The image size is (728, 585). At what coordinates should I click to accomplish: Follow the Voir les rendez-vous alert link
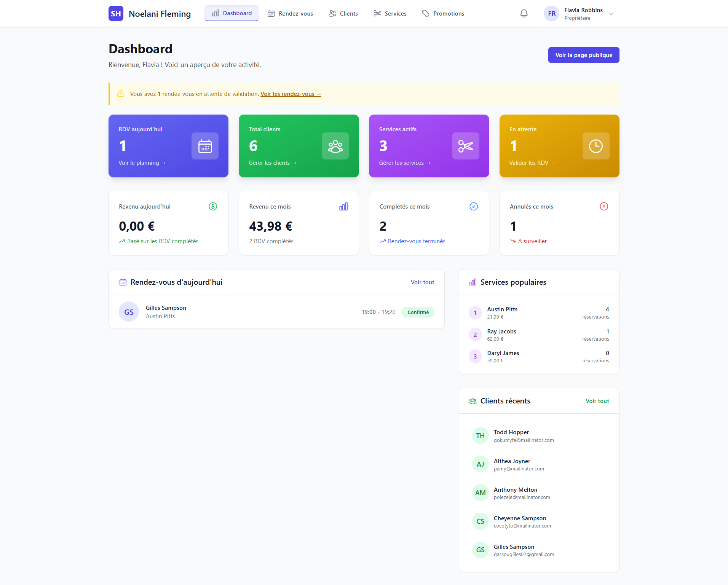pyautogui.click(x=291, y=94)
